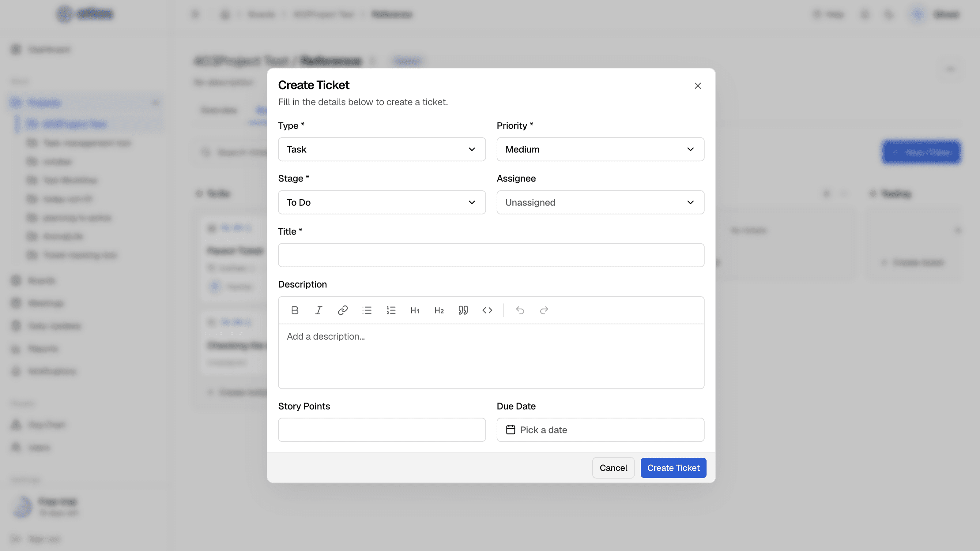Toggle bold formatting in description editor
The width and height of the screenshot is (980, 551).
point(294,310)
